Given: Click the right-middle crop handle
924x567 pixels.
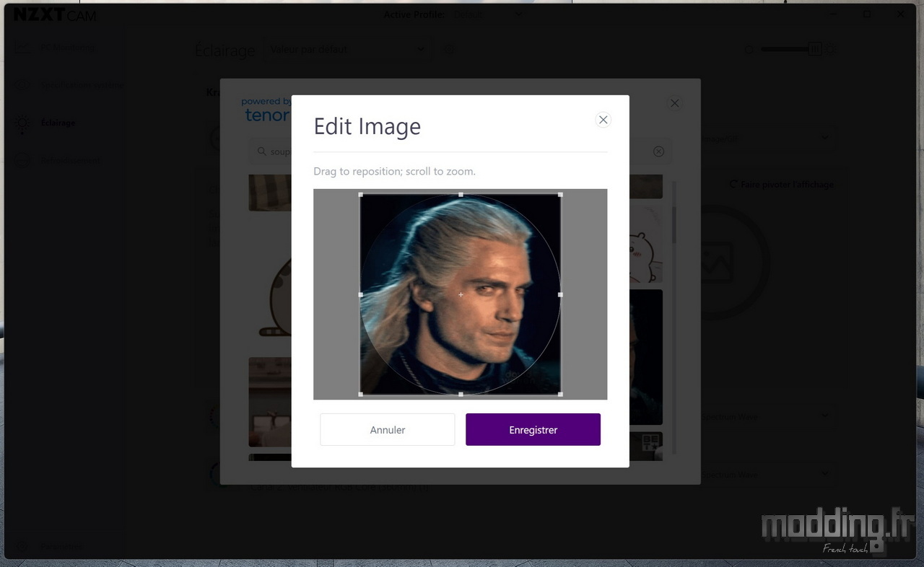Looking at the screenshot, I should (x=560, y=294).
